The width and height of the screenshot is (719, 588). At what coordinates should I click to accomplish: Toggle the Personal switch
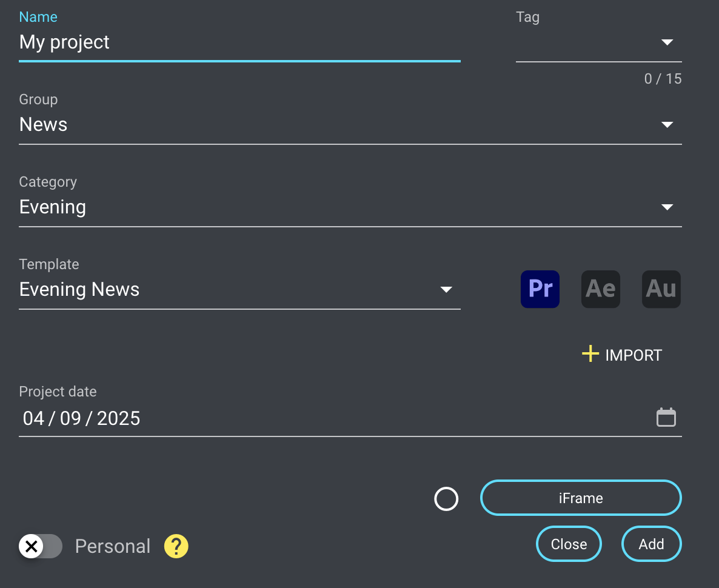pos(41,546)
